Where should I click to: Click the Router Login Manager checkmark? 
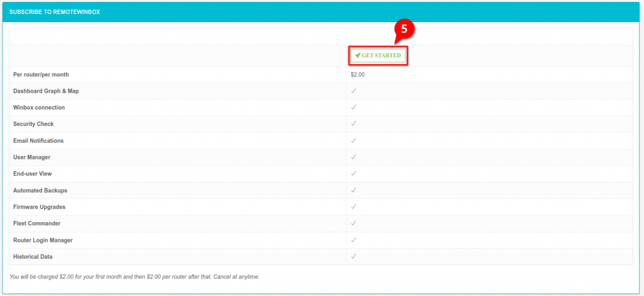353,240
